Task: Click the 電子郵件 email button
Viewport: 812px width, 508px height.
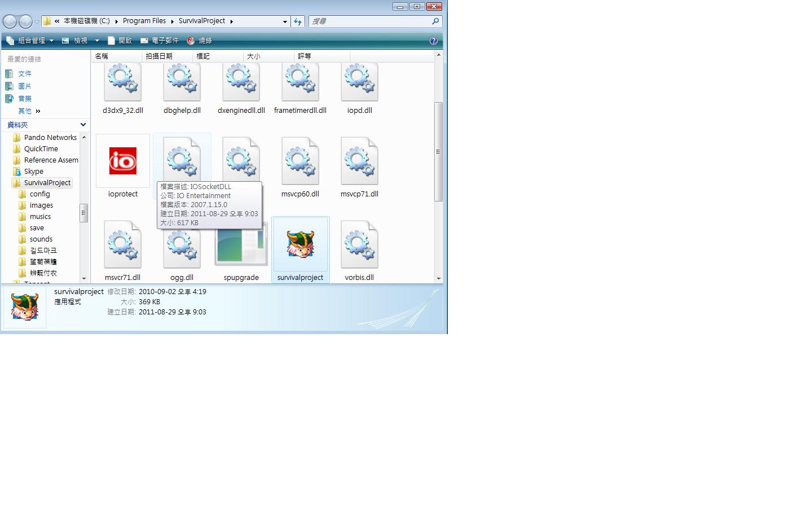Action: [160, 41]
